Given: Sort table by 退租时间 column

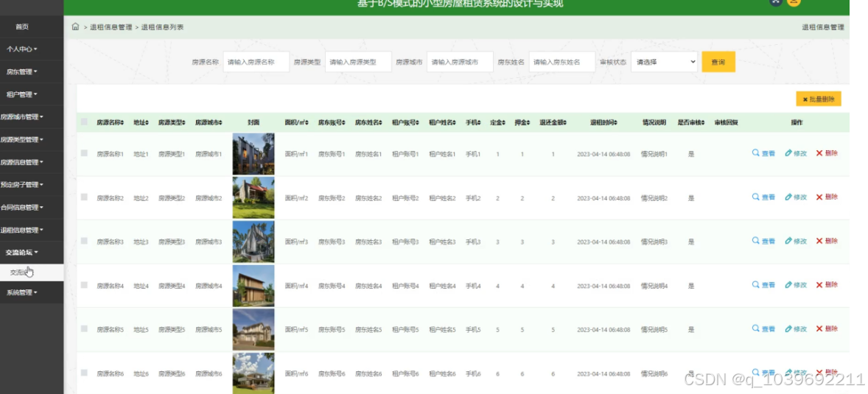Looking at the screenshot, I should coord(603,122).
